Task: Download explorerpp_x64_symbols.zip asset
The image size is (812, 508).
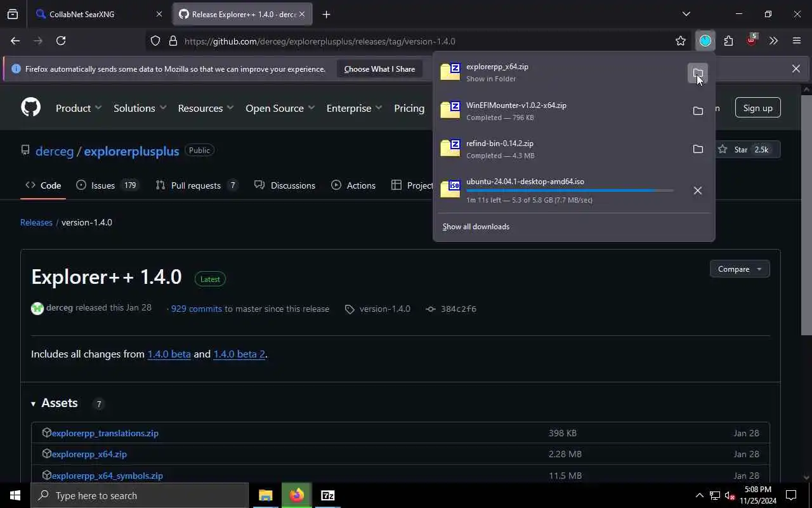Action: coord(107,476)
